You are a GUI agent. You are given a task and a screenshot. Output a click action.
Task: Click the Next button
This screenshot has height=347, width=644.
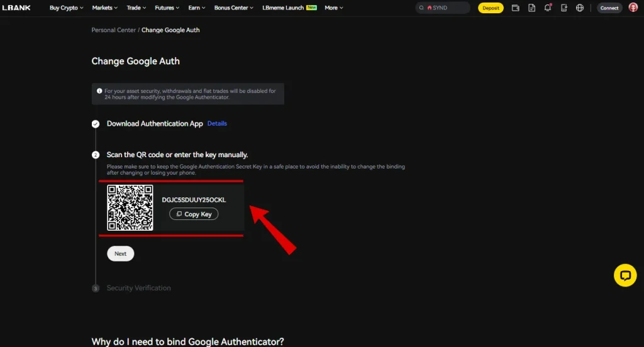[x=120, y=254]
